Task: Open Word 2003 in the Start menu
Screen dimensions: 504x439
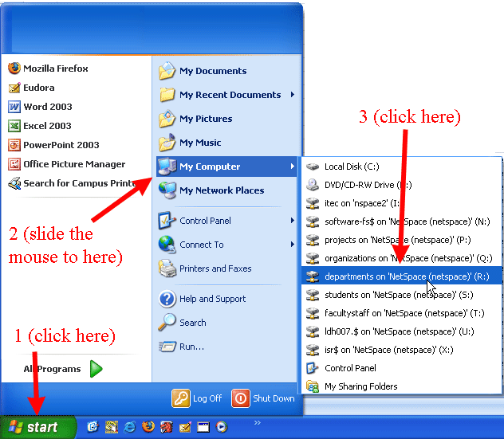Action: tap(40, 107)
